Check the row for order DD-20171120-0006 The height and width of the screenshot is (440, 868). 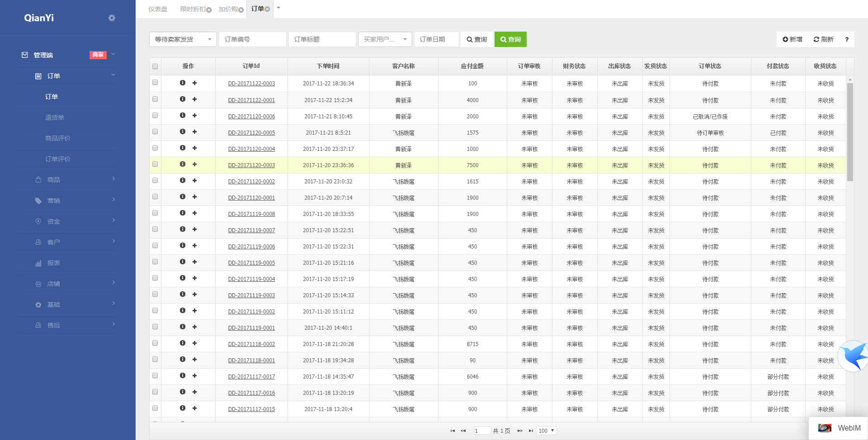pyautogui.click(x=155, y=115)
